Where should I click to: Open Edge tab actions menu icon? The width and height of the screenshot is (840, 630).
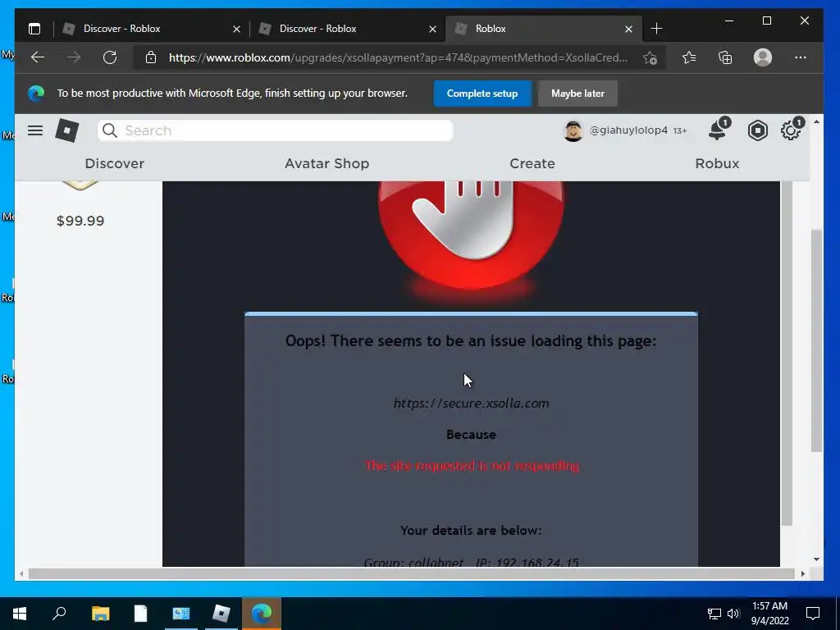pos(34,29)
